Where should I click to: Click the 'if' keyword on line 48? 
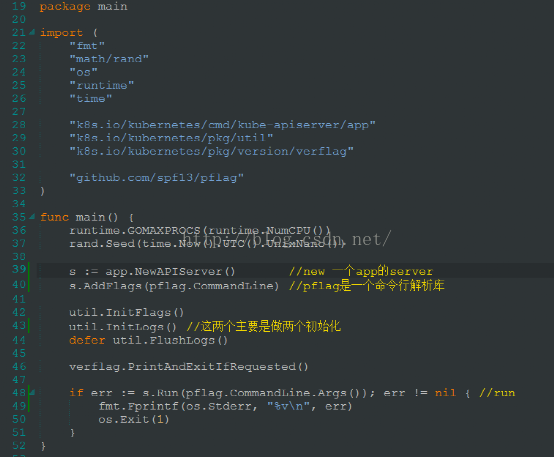point(76,392)
